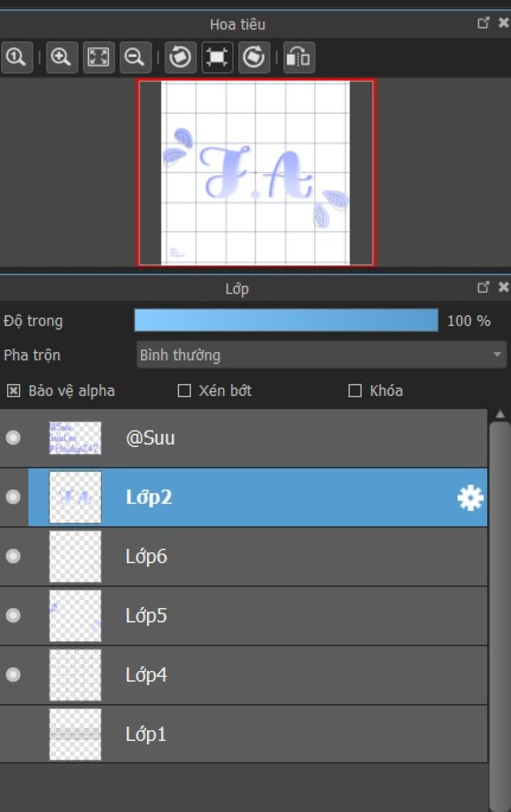Select the Lớp5 layer
The width and height of the screenshot is (511, 812).
coord(244,615)
